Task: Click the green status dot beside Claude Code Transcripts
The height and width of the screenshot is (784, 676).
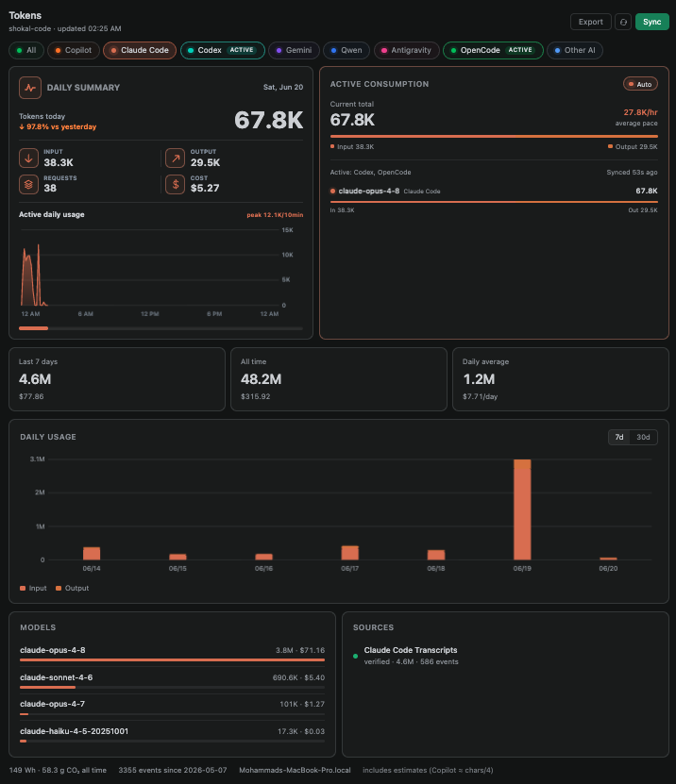Action: point(355,656)
